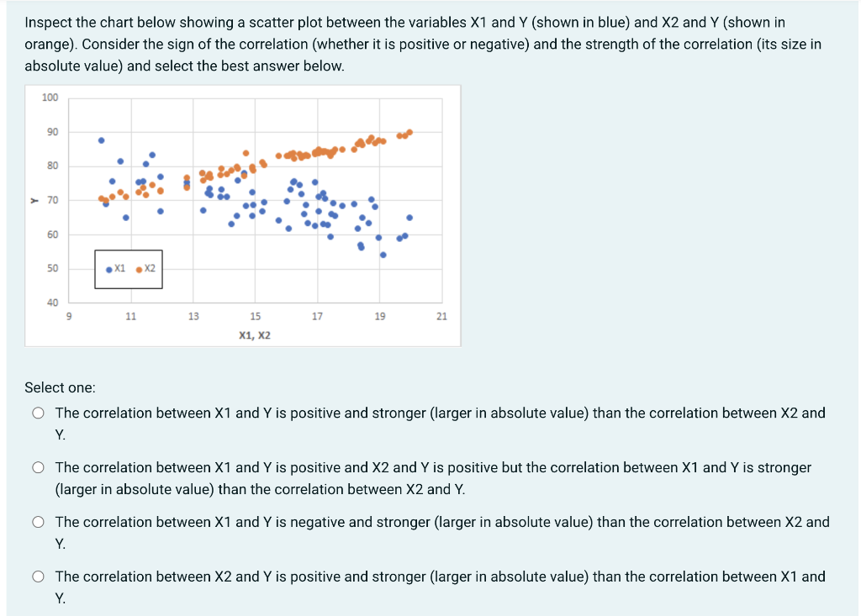Select the second answer option radio button
The height and width of the screenshot is (616, 861).
[38, 467]
